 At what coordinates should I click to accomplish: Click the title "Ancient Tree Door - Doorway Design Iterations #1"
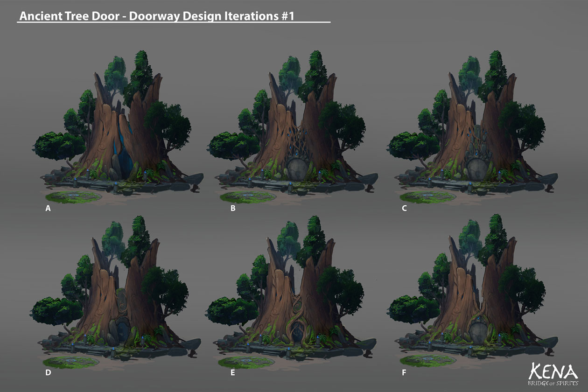tap(156, 16)
